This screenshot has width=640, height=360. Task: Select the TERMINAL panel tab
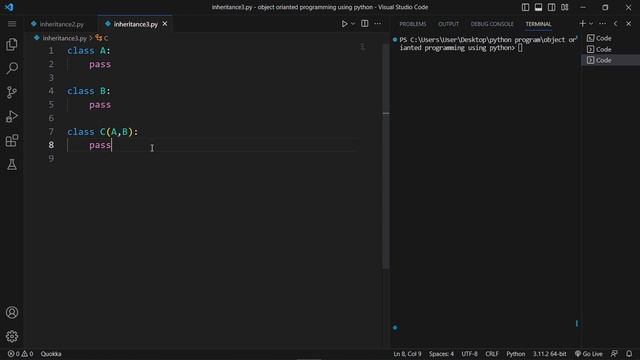pos(538,24)
